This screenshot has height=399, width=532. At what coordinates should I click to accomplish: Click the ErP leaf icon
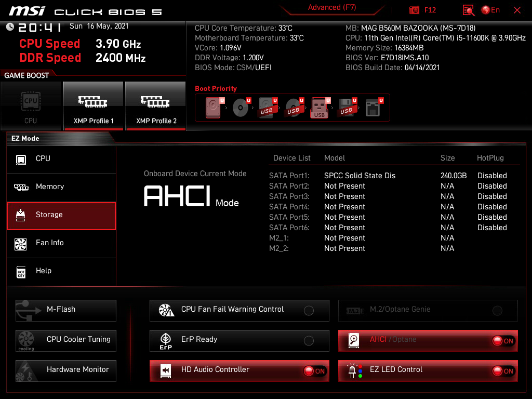click(166, 341)
